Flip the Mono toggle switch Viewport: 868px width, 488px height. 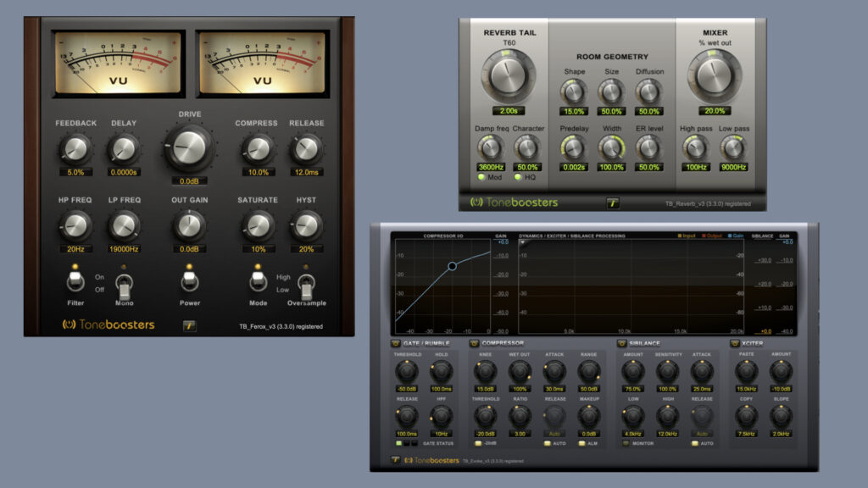(x=125, y=282)
